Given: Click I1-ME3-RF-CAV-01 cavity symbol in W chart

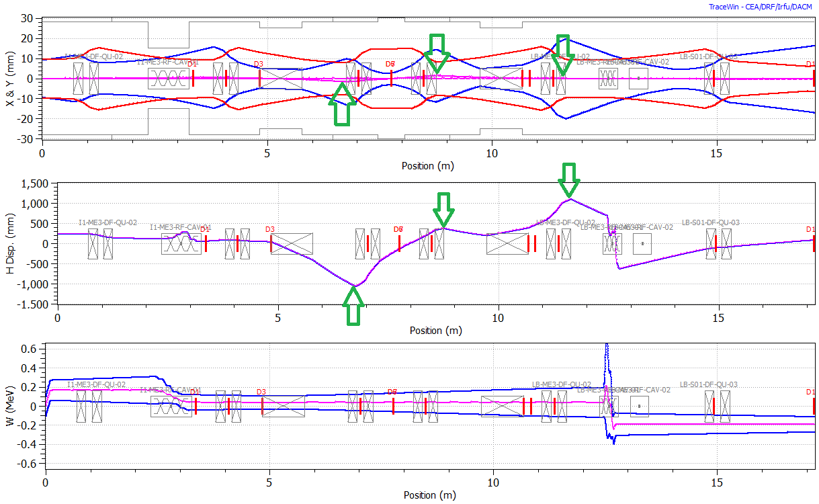Looking at the screenshot, I should click(x=171, y=406).
